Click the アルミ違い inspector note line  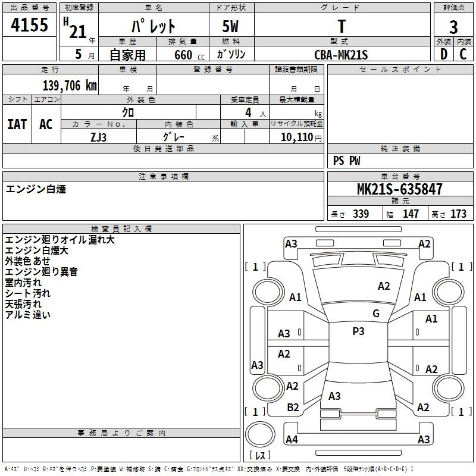[x=28, y=315]
